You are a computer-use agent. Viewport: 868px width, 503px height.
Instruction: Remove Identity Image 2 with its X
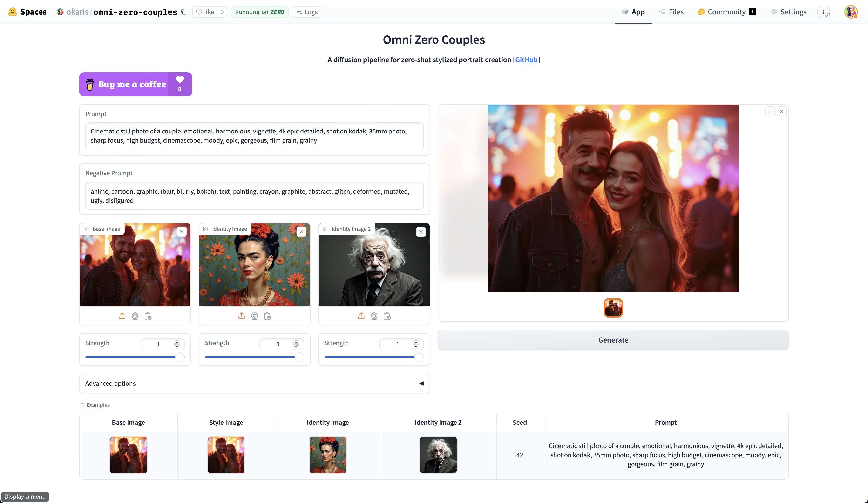[421, 232]
